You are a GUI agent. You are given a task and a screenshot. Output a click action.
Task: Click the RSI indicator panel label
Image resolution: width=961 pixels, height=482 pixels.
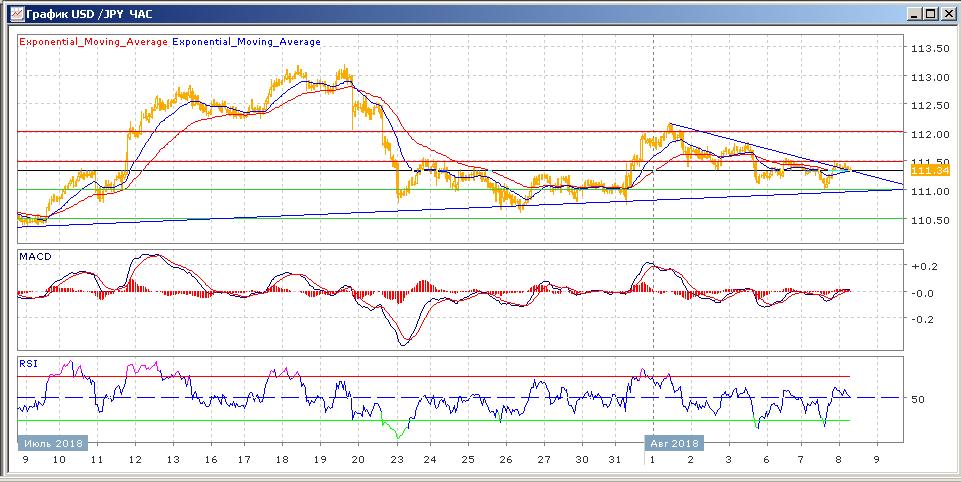click(x=29, y=364)
